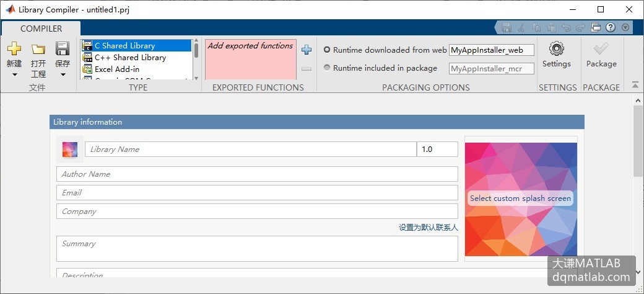Screen dimensions: 644x294
Task: Click the Excel Add-in type icon
Action: pos(87,69)
